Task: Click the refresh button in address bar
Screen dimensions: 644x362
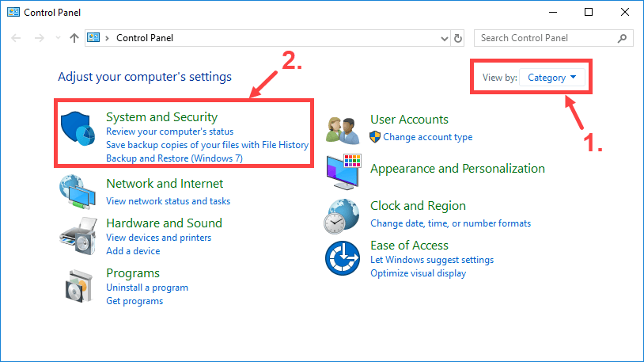Action: pos(458,38)
